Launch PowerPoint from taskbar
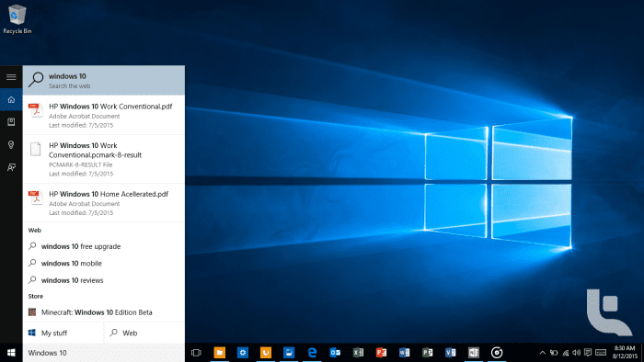The image size is (644, 362). click(x=381, y=353)
